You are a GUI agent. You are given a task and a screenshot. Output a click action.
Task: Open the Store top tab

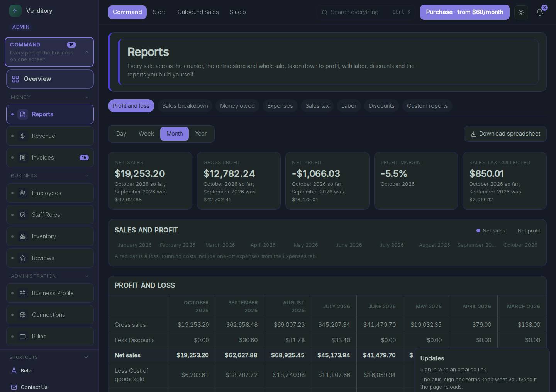click(160, 12)
